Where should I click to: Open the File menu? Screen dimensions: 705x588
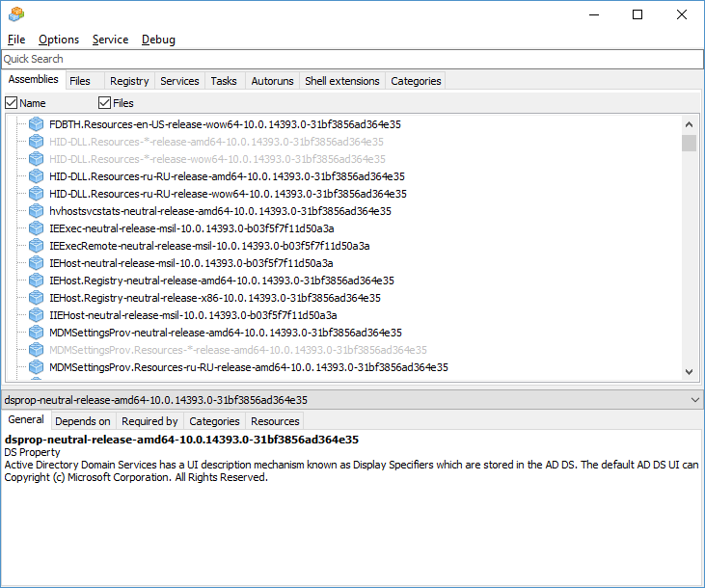click(16, 40)
